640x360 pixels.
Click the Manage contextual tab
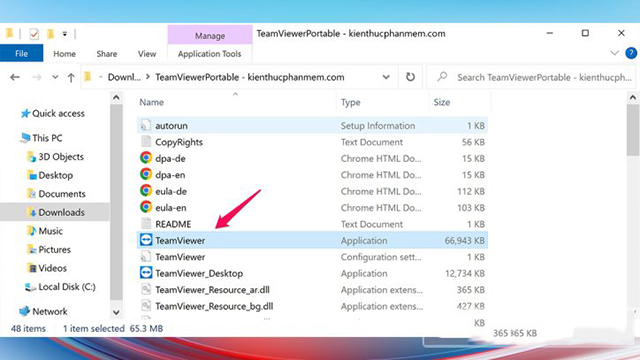click(210, 36)
